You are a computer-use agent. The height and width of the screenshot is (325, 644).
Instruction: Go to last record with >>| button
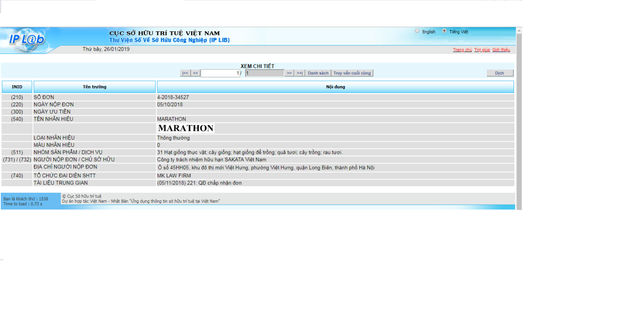pyautogui.click(x=300, y=73)
